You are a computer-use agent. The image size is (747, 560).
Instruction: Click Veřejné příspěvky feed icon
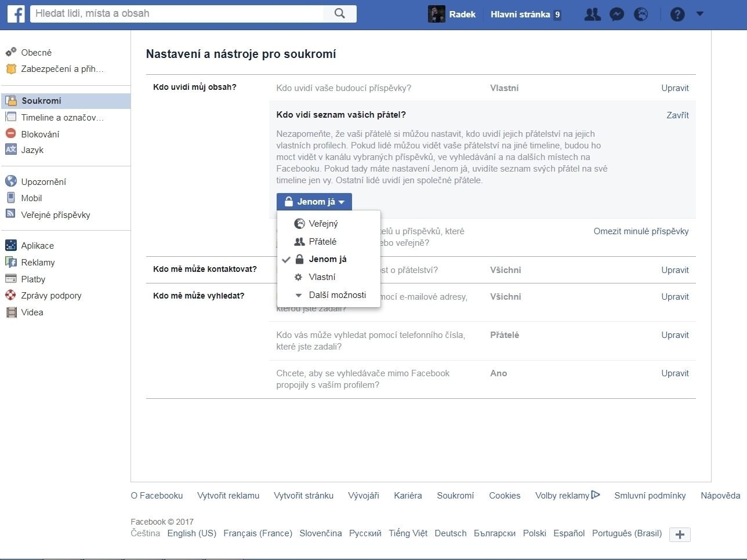coord(11,214)
